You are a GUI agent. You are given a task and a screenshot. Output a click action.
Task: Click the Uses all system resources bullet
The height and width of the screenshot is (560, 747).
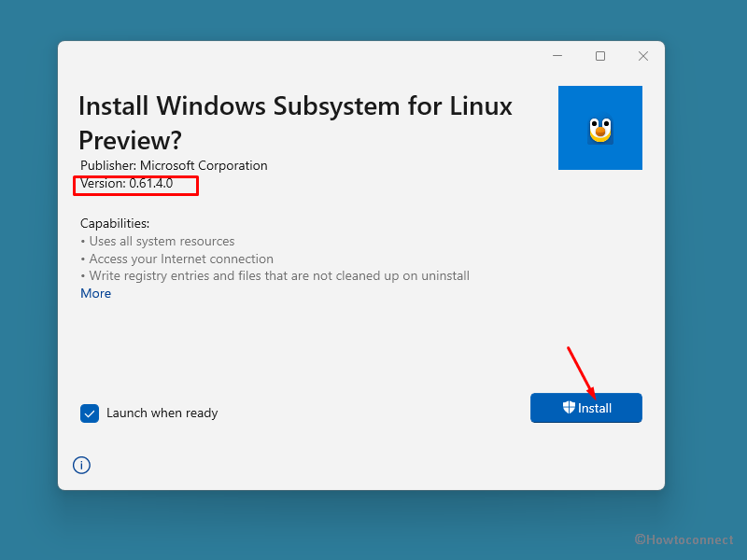click(159, 241)
